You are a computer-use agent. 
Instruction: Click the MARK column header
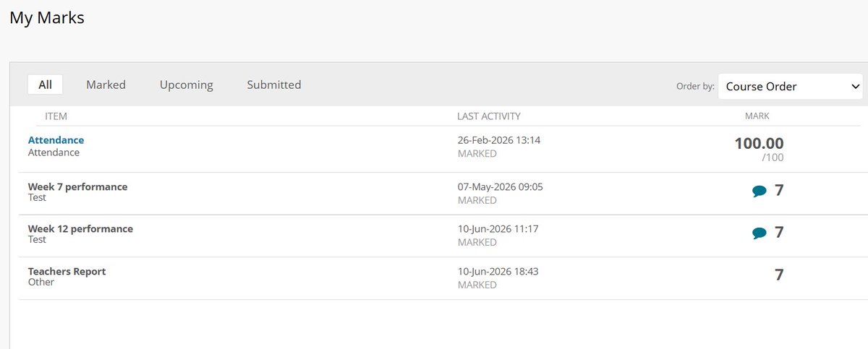757,116
